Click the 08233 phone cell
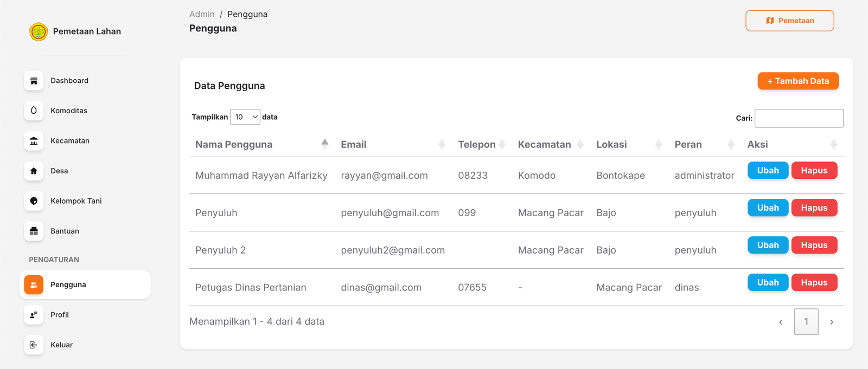 click(x=473, y=176)
